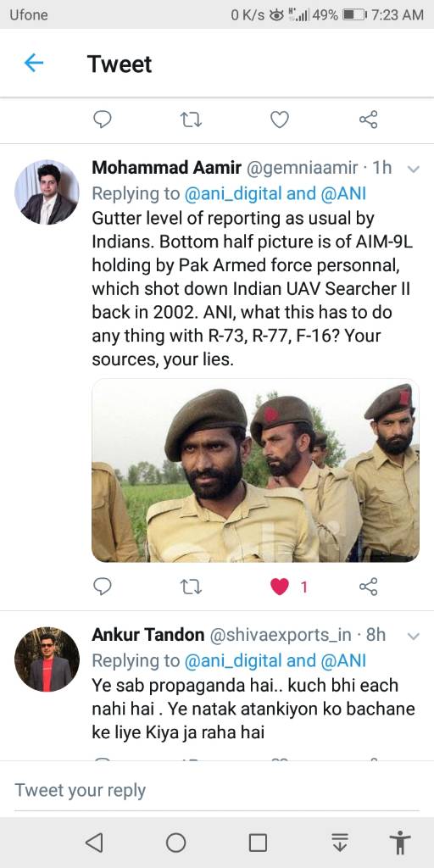Open the @ani_digital link in Mohammad Aamir's reply
434x868 pixels.
[x=240, y=193]
